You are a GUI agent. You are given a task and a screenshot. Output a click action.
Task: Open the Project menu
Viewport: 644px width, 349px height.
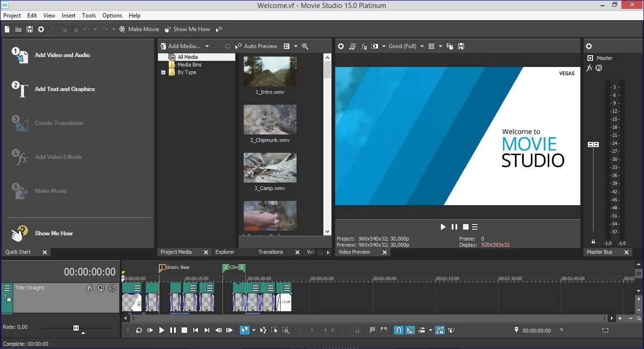coord(12,16)
